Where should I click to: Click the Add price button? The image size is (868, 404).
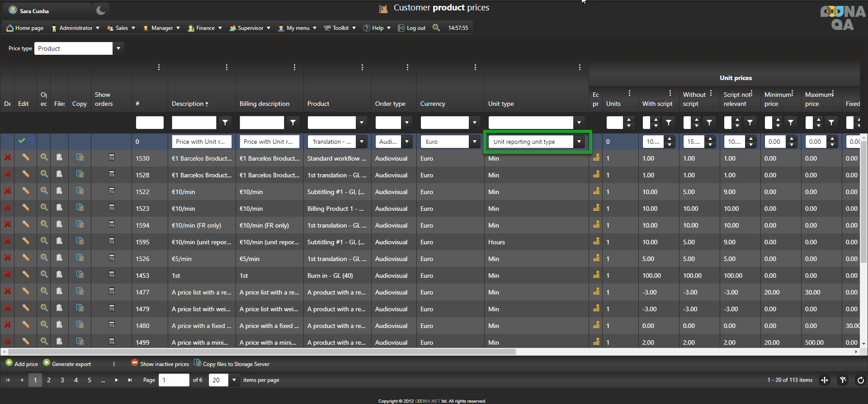(x=22, y=364)
